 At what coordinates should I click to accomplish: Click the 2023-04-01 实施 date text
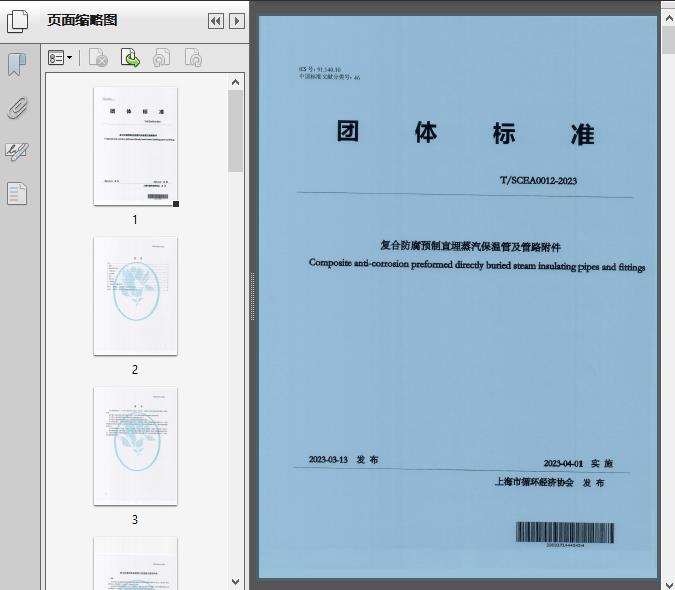pyautogui.click(x=578, y=463)
